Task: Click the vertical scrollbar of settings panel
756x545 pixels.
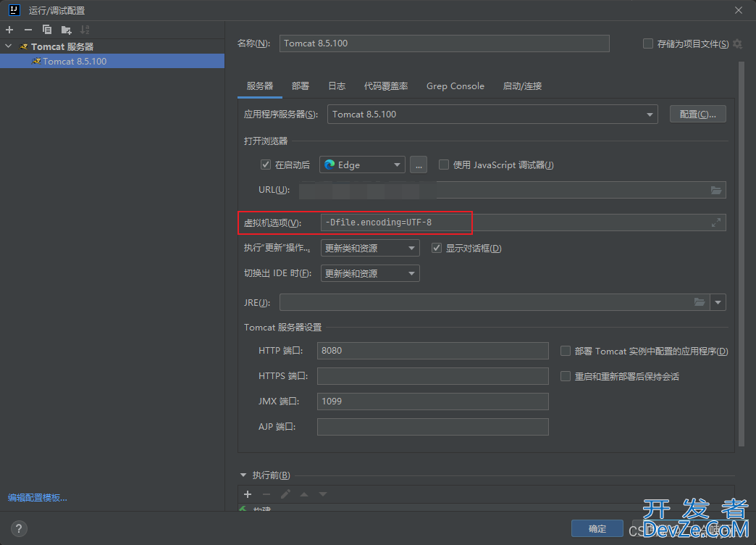Action: [x=742, y=254]
